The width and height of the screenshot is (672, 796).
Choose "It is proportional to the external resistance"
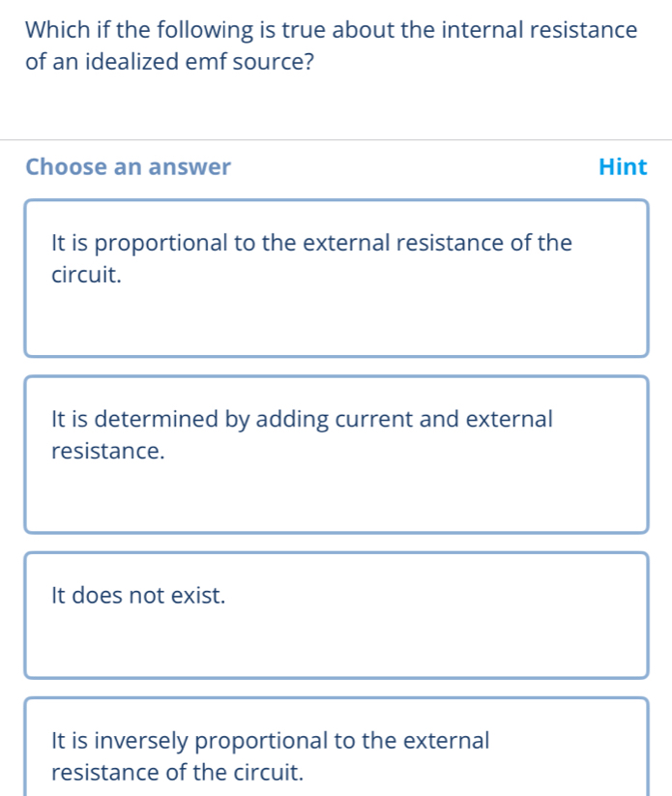point(336,276)
